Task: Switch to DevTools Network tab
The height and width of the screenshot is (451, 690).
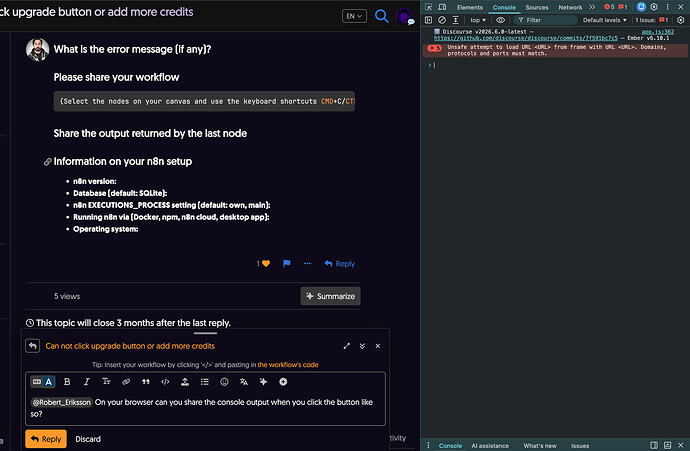Action: 570,7
